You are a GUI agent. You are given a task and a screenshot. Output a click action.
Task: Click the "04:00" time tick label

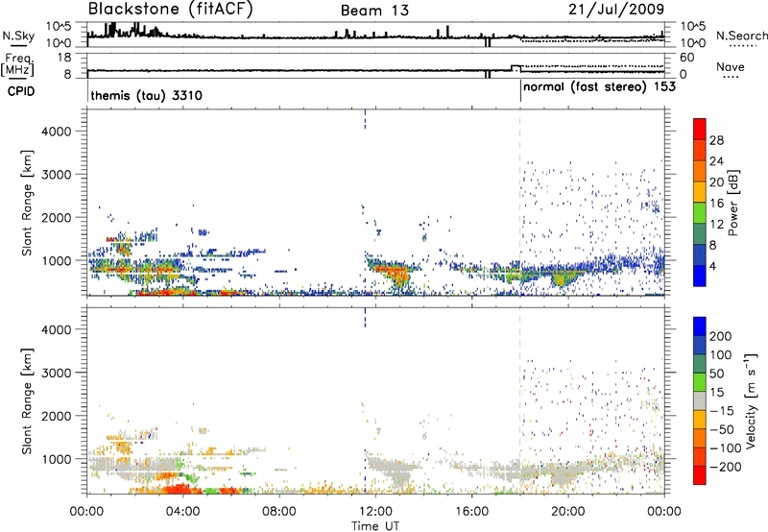[x=182, y=512]
